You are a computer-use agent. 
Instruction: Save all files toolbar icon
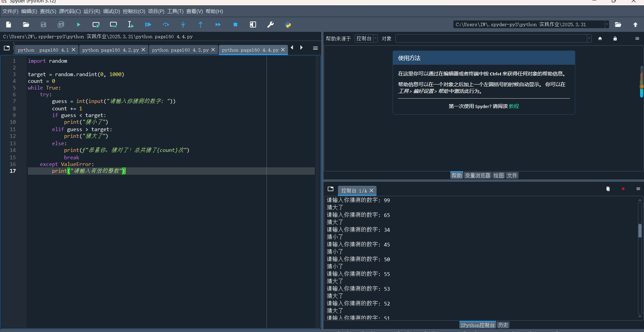pos(61,24)
